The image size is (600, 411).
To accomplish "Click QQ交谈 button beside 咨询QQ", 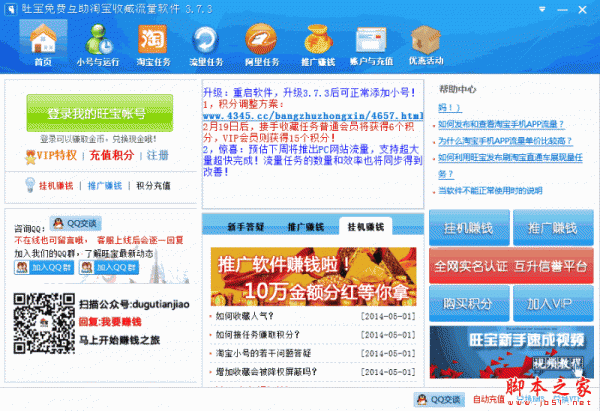I will pos(75,223).
